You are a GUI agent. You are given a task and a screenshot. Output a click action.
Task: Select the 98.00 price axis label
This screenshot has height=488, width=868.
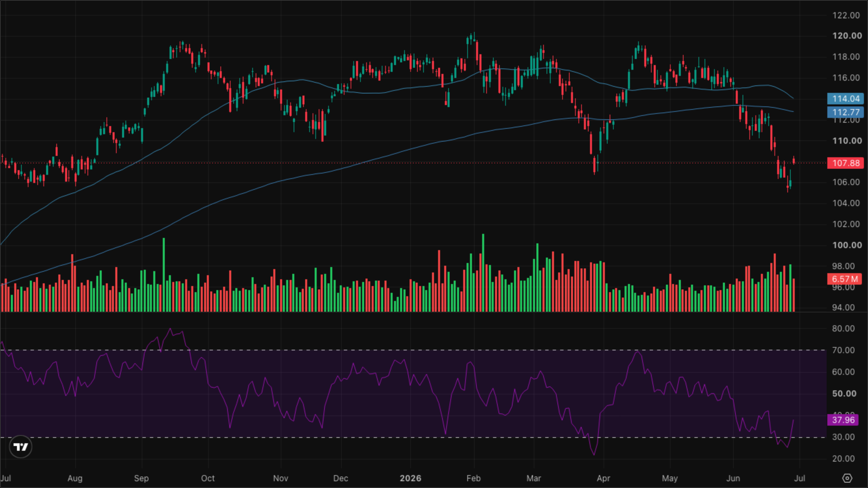tap(843, 266)
